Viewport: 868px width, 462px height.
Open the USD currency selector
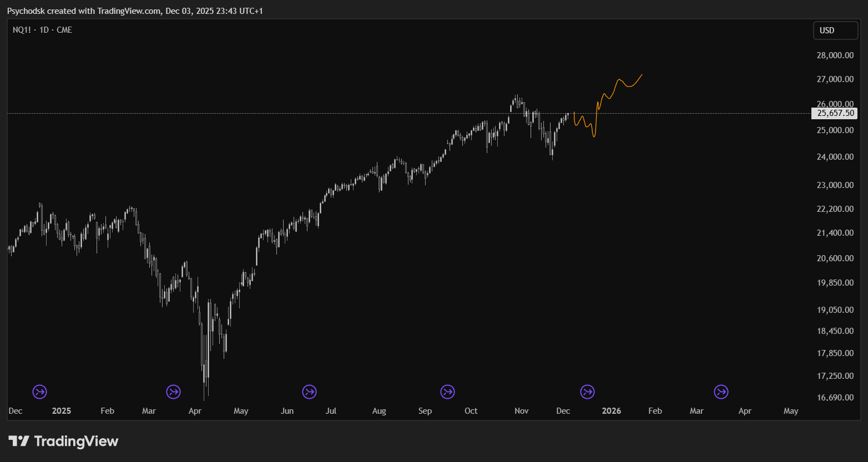[835, 31]
